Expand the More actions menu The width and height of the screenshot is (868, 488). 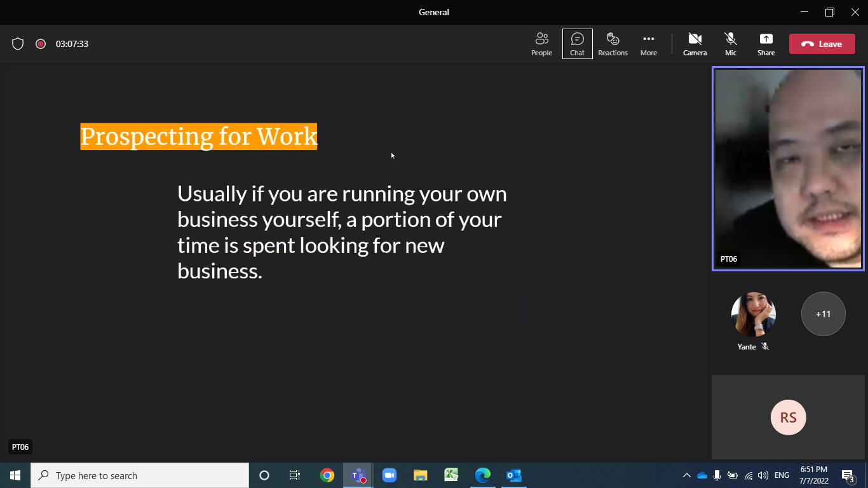[648, 44]
